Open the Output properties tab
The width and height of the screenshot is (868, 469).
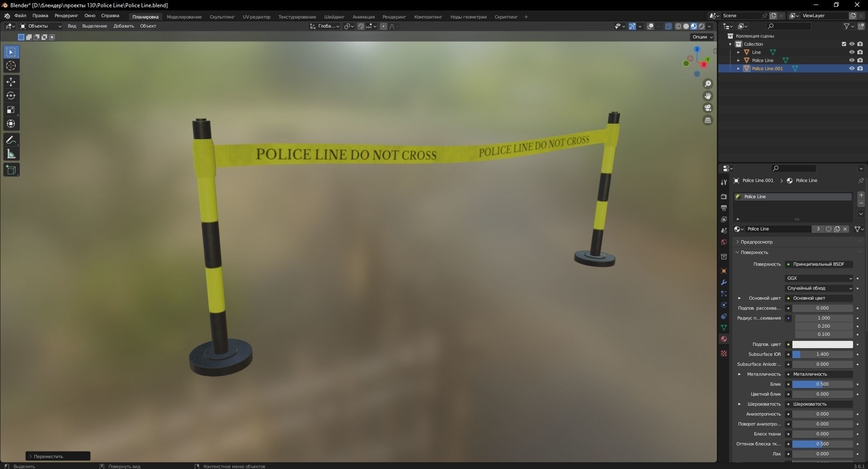pyautogui.click(x=724, y=208)
